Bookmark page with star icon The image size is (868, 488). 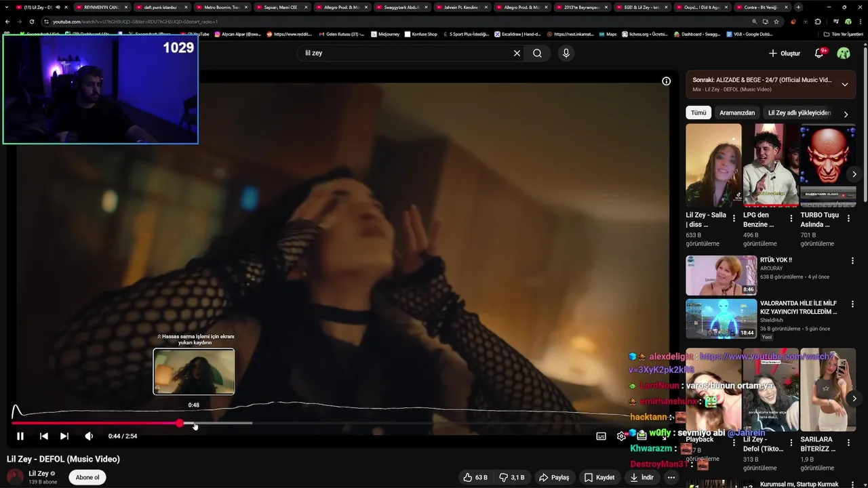pos(776,21)
